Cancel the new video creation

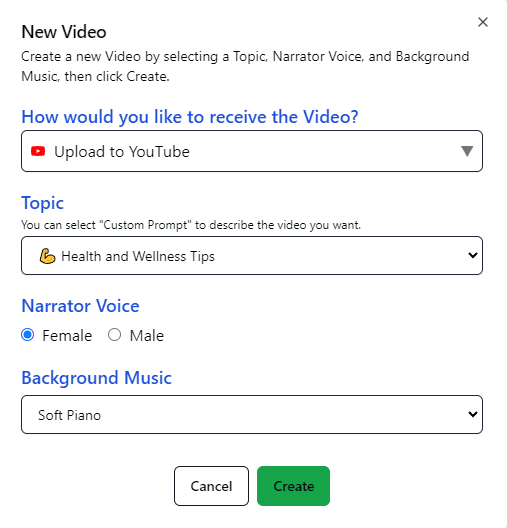pyautogui.click(x=211, y=486)
